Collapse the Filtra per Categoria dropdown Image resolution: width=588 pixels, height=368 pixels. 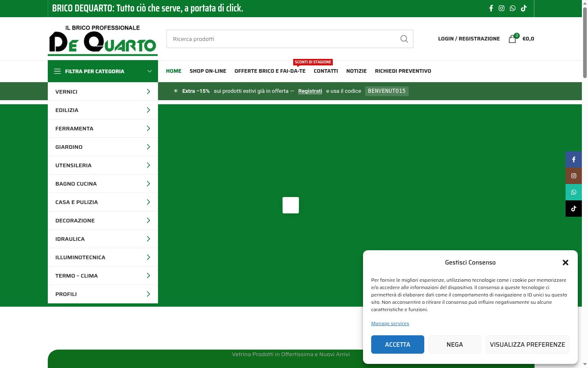click(x=149, y=71)
